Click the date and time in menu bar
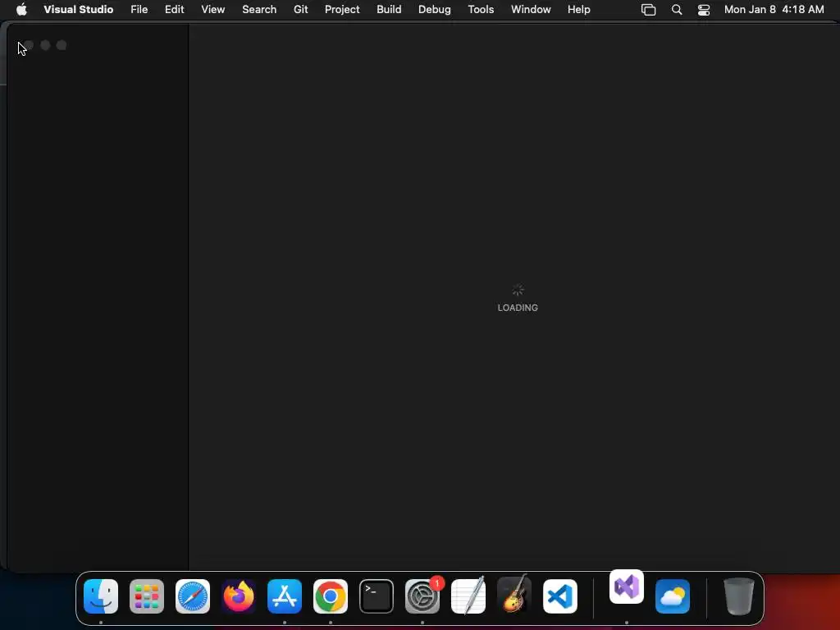 tap(774, 10)
